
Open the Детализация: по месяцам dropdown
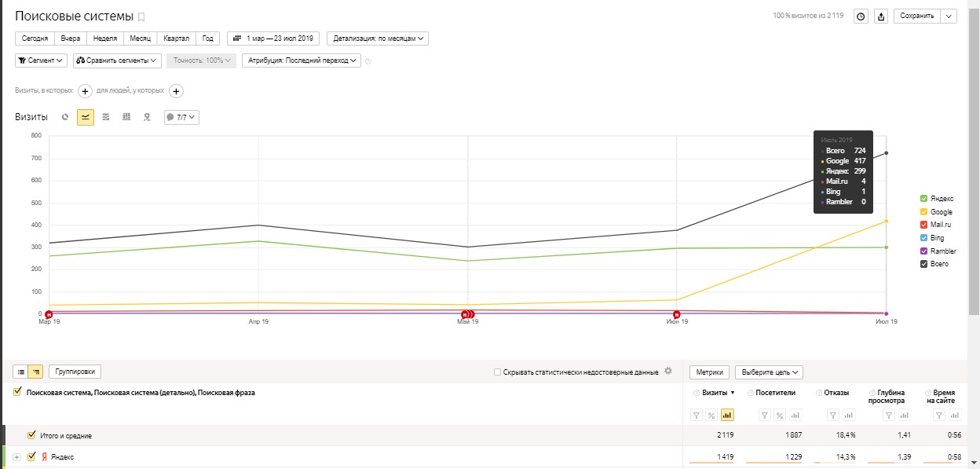[378, 38]
